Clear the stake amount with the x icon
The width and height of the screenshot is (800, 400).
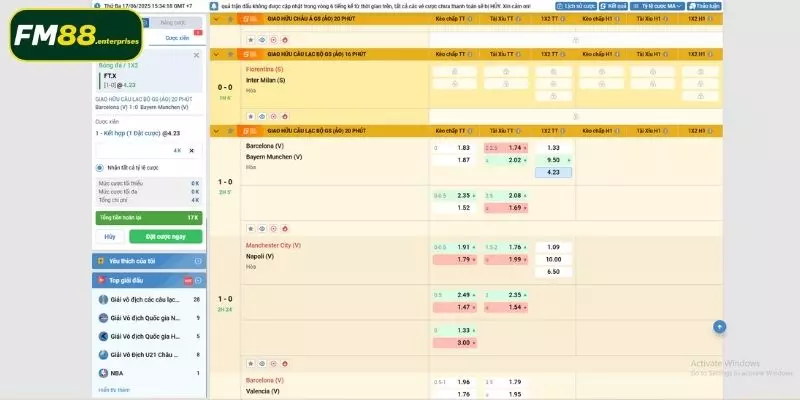[x=192, y=151]
